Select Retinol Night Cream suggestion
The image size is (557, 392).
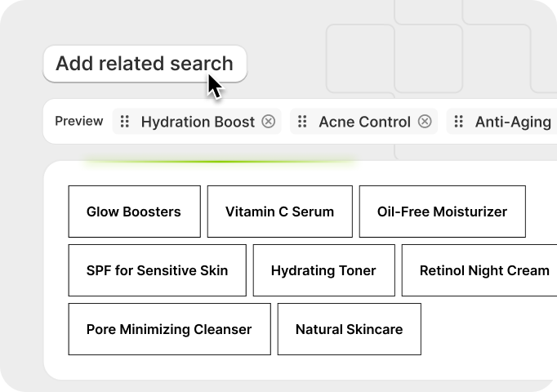tap(483, 270)
